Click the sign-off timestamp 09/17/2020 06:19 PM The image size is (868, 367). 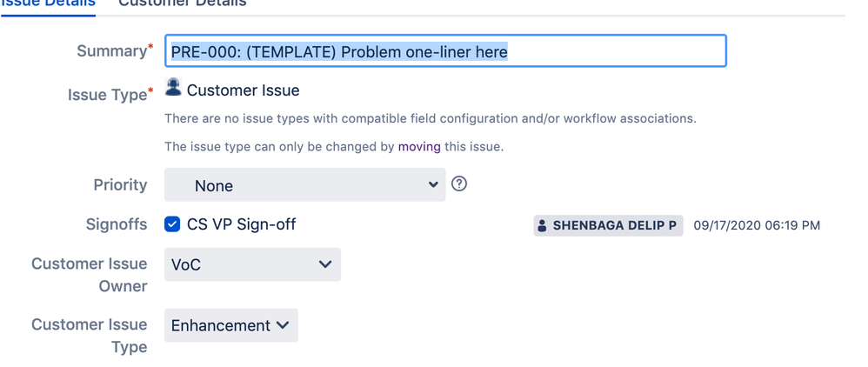coord(757,226)
